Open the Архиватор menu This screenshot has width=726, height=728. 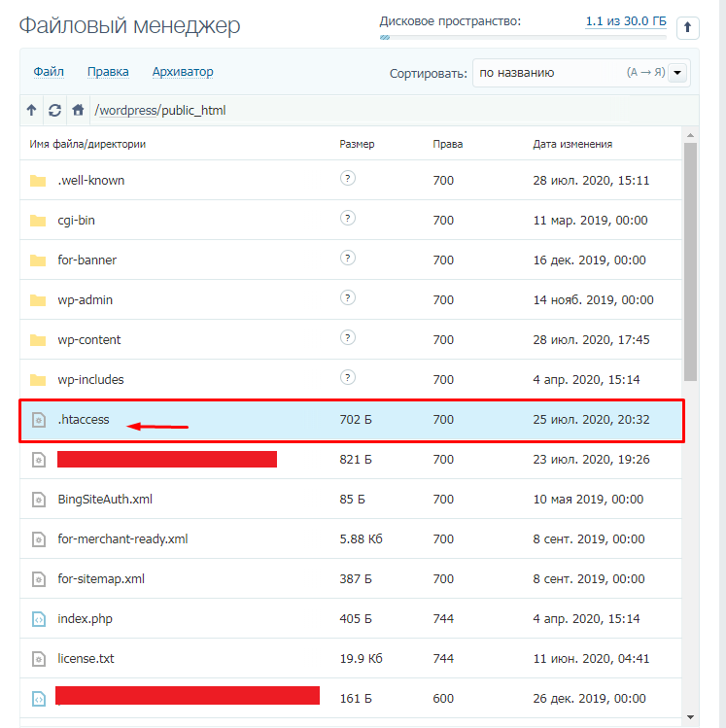[x=183, y=72]
